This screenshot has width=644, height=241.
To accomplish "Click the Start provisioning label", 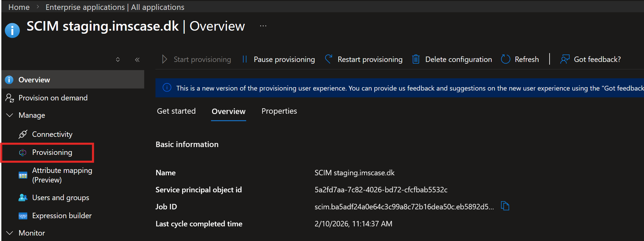I will click(202, 59).
